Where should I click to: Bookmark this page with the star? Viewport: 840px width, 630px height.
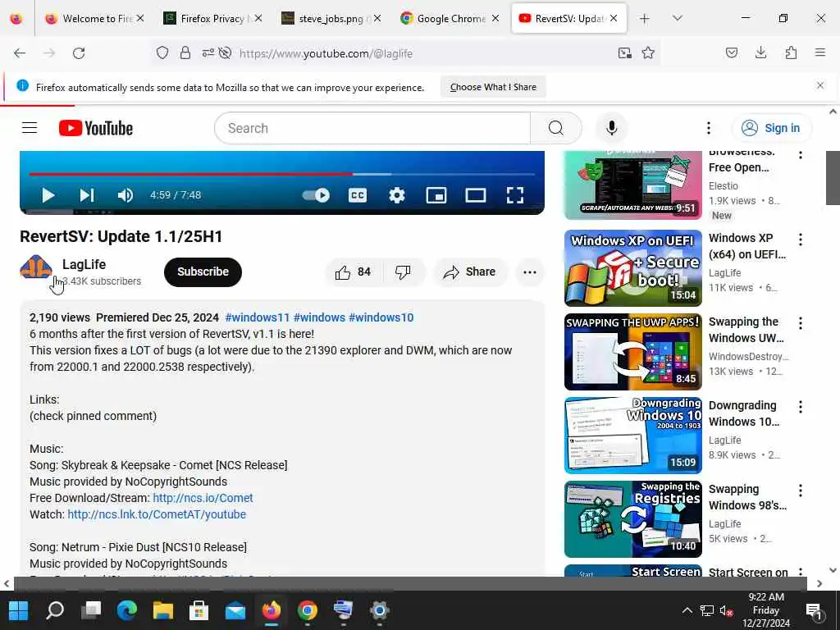click(x=648, y=53)
